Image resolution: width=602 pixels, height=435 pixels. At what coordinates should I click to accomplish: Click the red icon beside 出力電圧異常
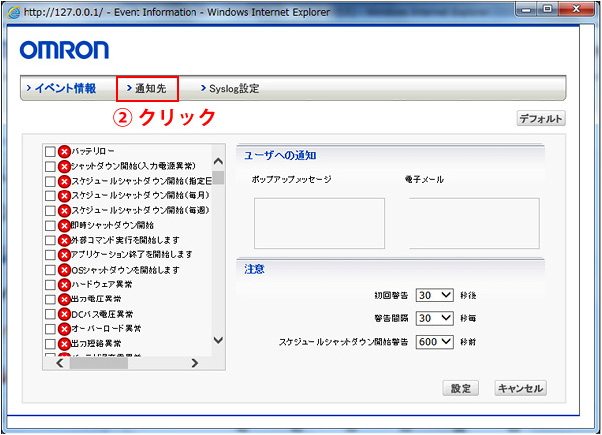pos(64,299)
